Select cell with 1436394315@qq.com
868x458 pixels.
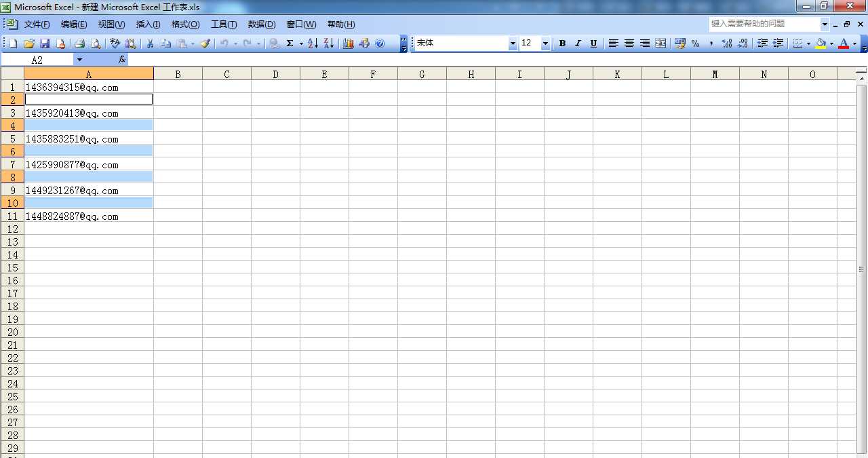(x=89, y=88)
